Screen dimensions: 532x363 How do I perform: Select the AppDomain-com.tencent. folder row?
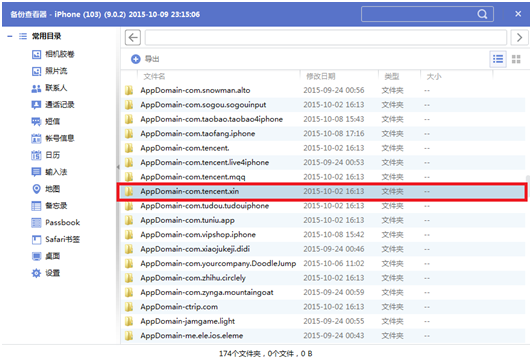323,148
